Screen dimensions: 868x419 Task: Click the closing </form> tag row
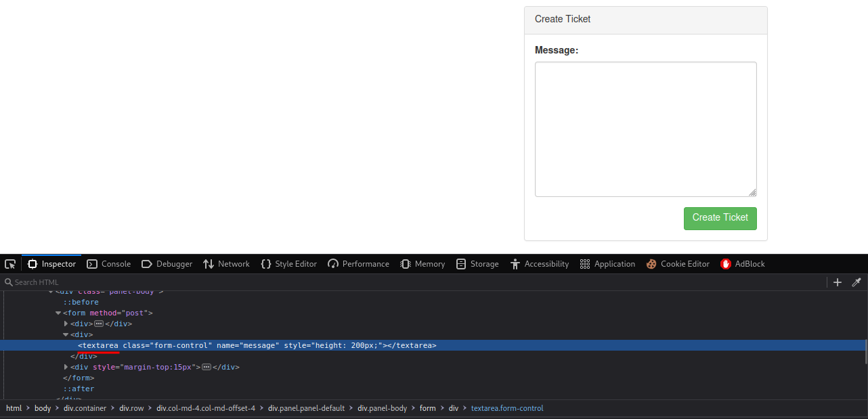pyautogui.click(x=79, y=378)
